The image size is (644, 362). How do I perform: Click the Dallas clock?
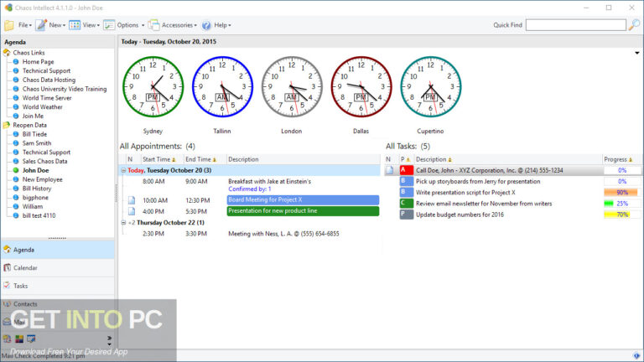[361, 86]
